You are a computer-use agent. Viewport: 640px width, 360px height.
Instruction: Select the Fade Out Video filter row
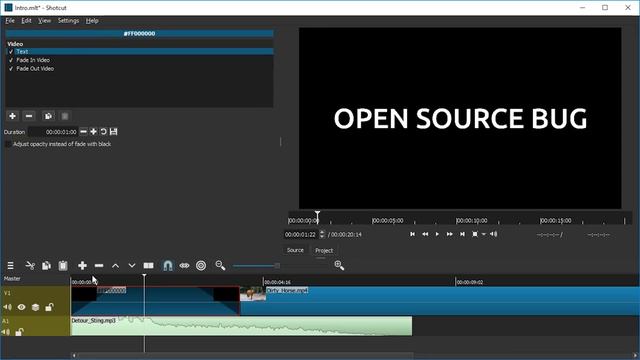click(x=140, y=69)
